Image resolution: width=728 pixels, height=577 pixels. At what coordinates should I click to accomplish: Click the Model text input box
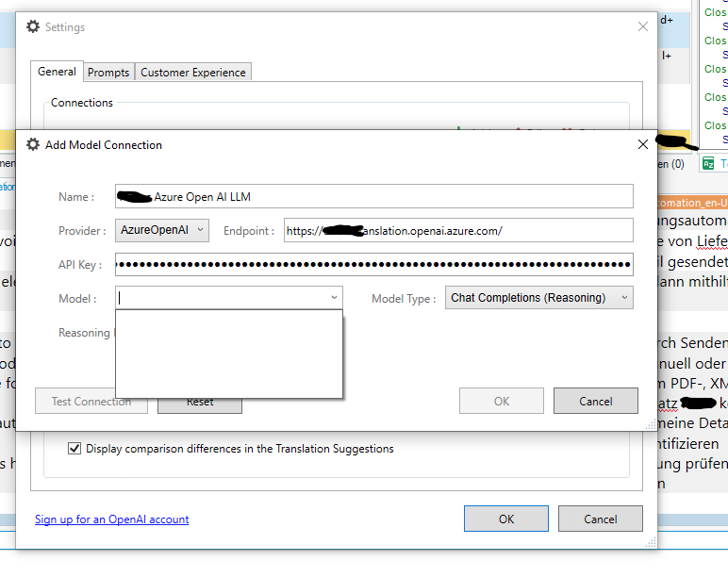(x=222, y=298)
